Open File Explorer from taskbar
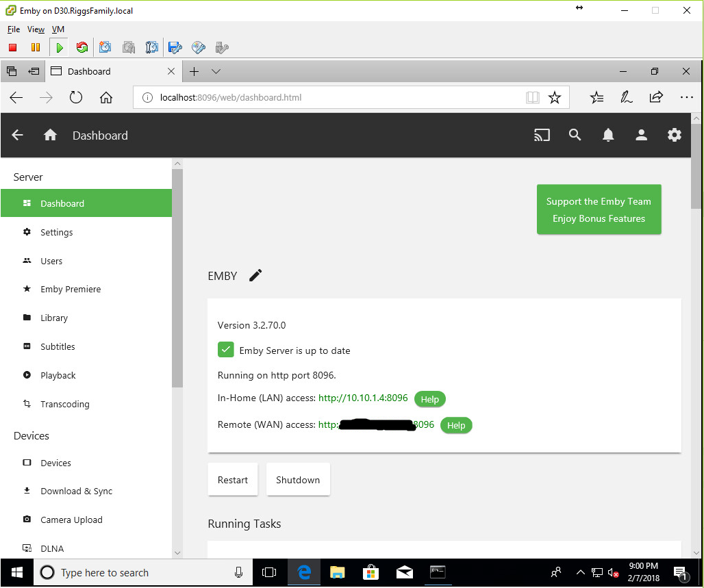Screen dimensions: 704x588 tap(337, 573)
